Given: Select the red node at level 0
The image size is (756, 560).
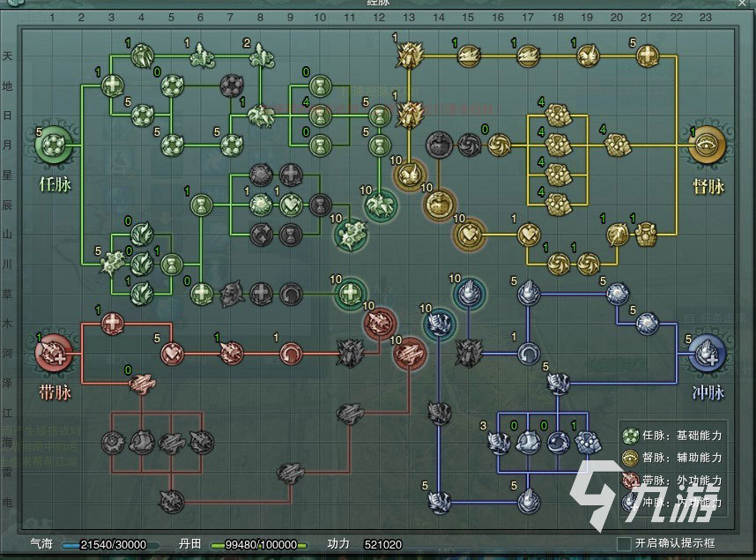Looking at the screenshot, I should point(142,384).
